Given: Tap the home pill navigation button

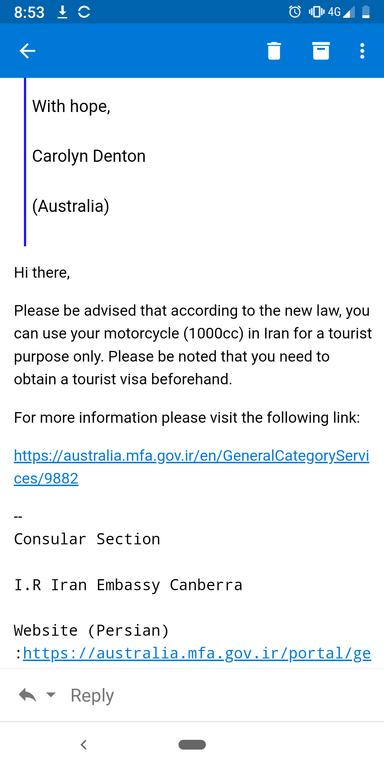Looking at the screenshot, I should point(192,745).
